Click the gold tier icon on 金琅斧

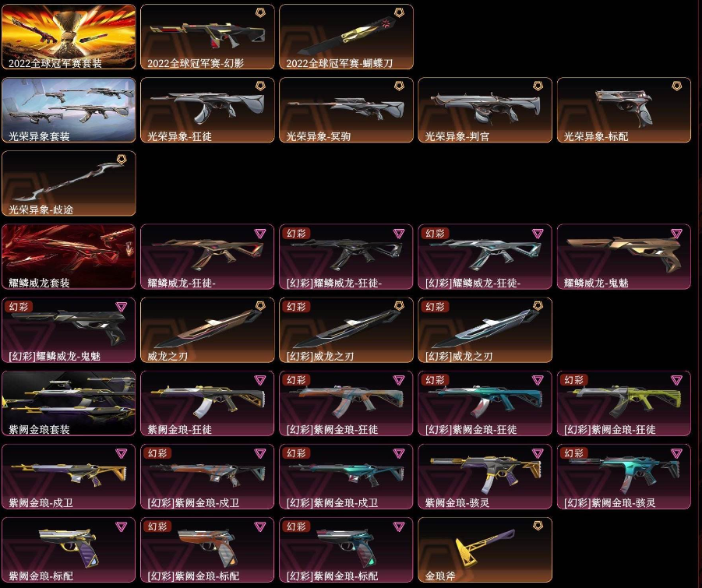[x=538, y=526]
